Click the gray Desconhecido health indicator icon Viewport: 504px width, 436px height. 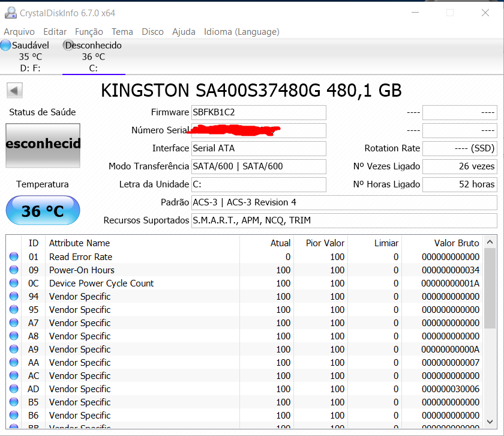68,45
